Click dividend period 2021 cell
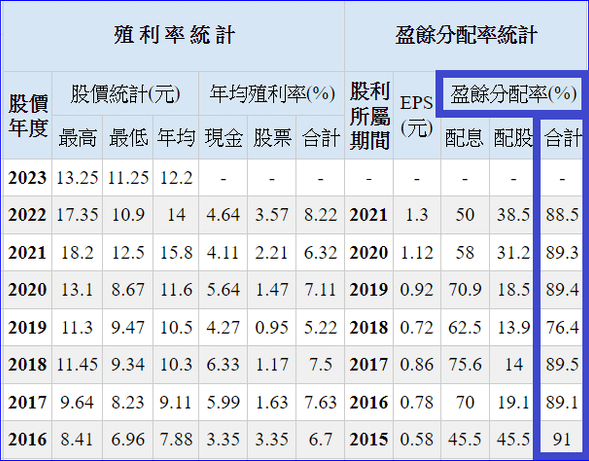Screen dimensions: 589x461 (369, 215)
